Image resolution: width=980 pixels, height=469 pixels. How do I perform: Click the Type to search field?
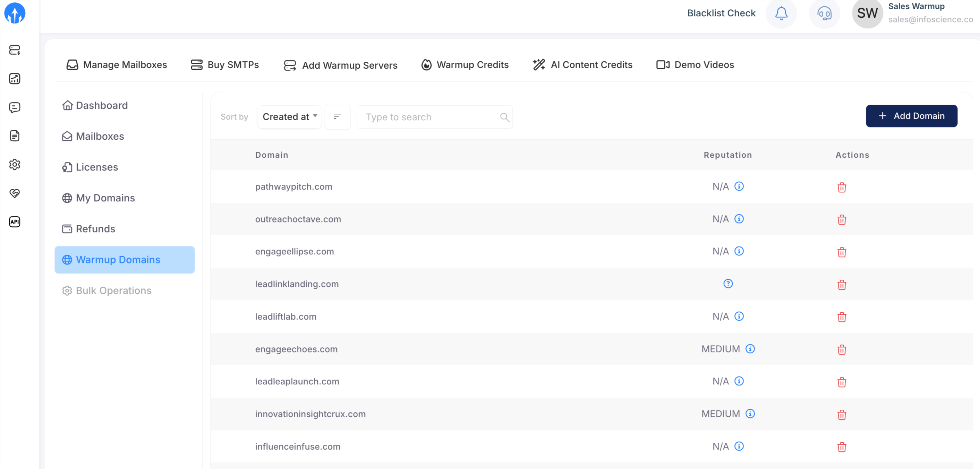[x=430, y=117]
